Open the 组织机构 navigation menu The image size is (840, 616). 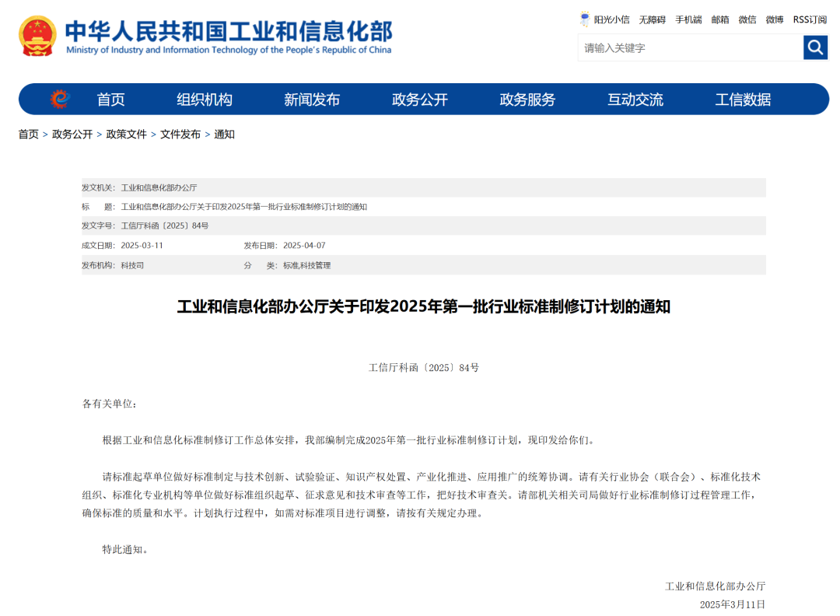click(205, 100)
